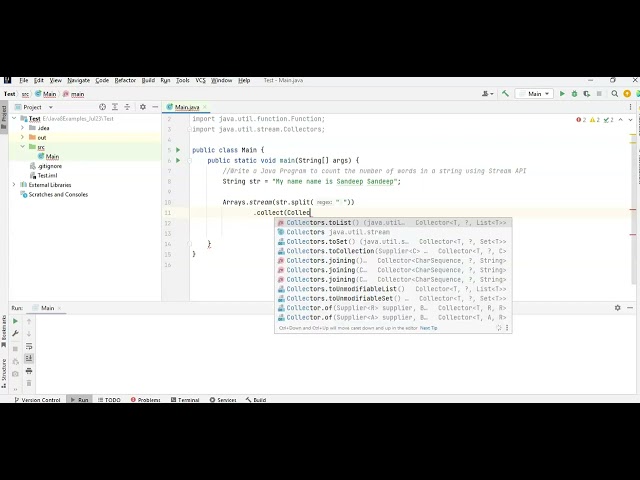Image resolution: width=640 pixels, height=480 pixels.
Task: Open the Navigate menu
Action: click(x=78, y=80)
